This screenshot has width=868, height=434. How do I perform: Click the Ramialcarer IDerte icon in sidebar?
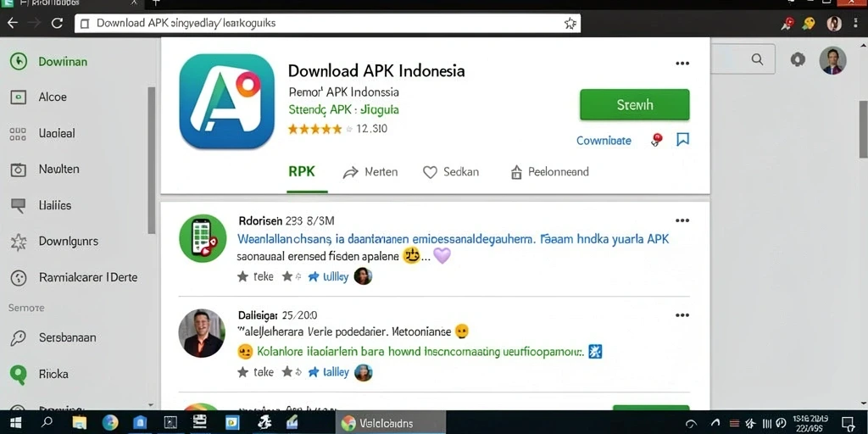click(19, 278)
